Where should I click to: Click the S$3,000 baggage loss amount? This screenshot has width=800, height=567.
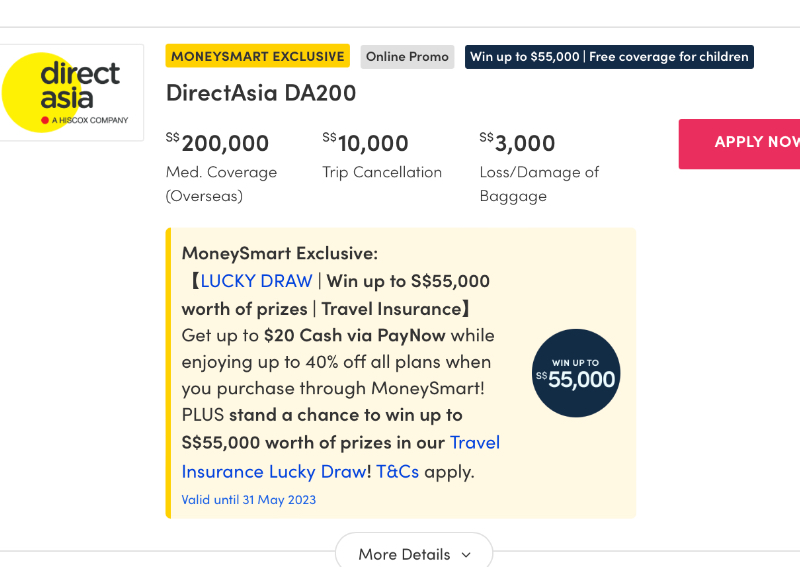tap(517, 143)
